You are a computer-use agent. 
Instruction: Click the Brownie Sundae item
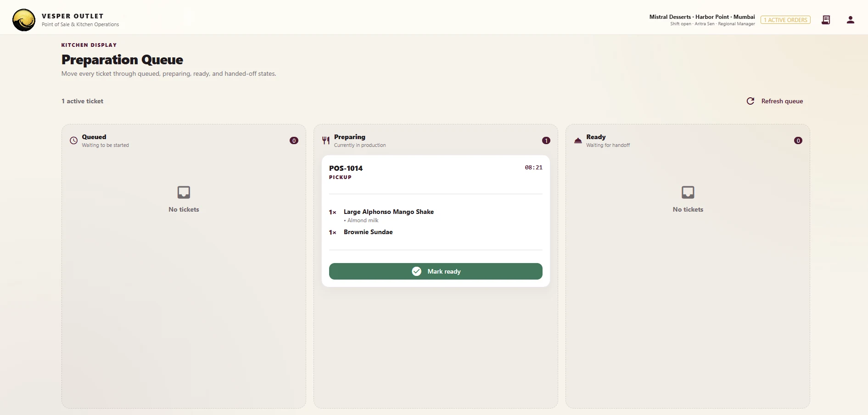pyautogui.click(x=368, y=232)
